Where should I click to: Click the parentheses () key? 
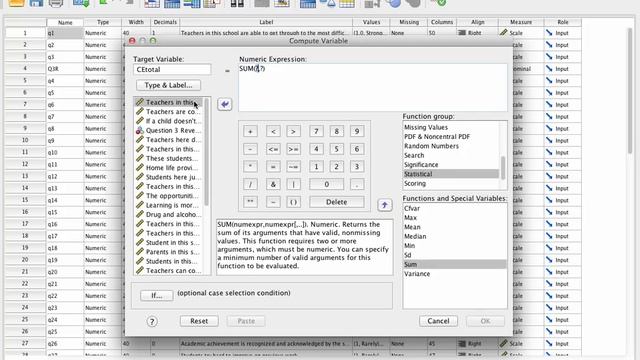coord(293,202)
